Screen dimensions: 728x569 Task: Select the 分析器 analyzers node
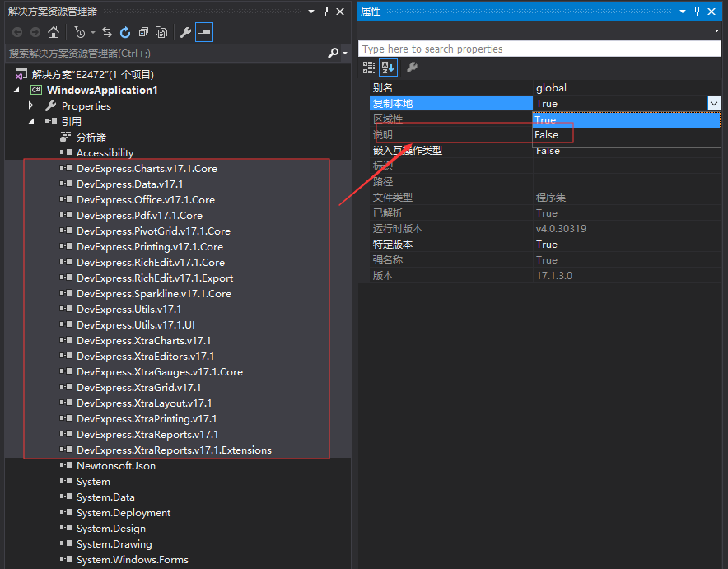(91, 138)
